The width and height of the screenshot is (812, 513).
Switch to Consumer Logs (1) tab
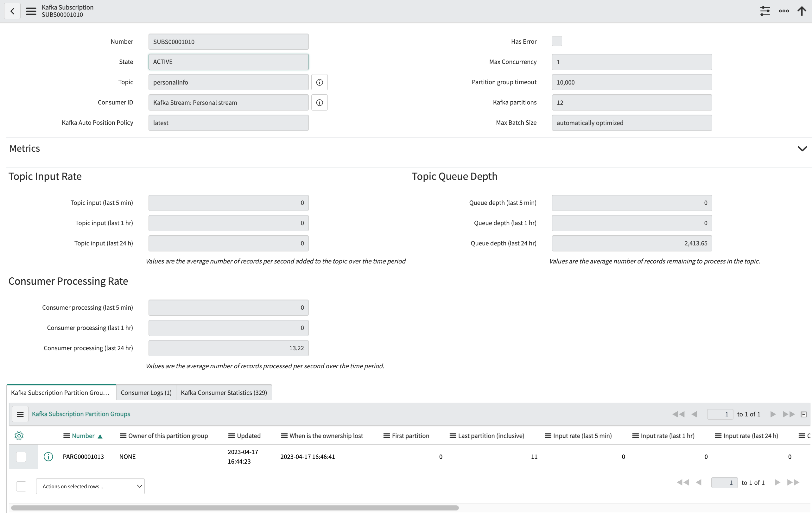(146, 393)
